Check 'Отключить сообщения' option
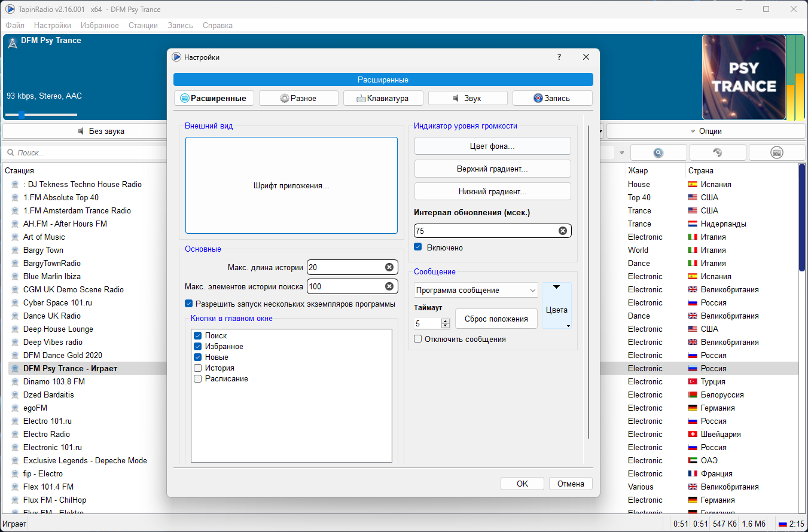808x532 pixels. point(418,339)
